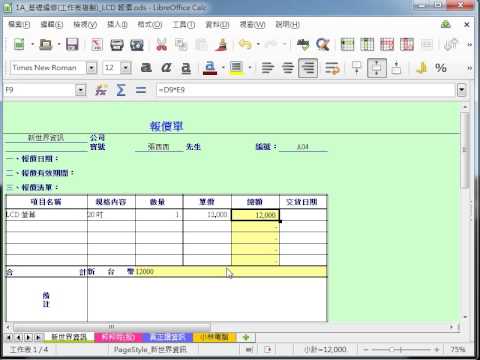Open the 檔案(F) menu

(x=19, y=25)
